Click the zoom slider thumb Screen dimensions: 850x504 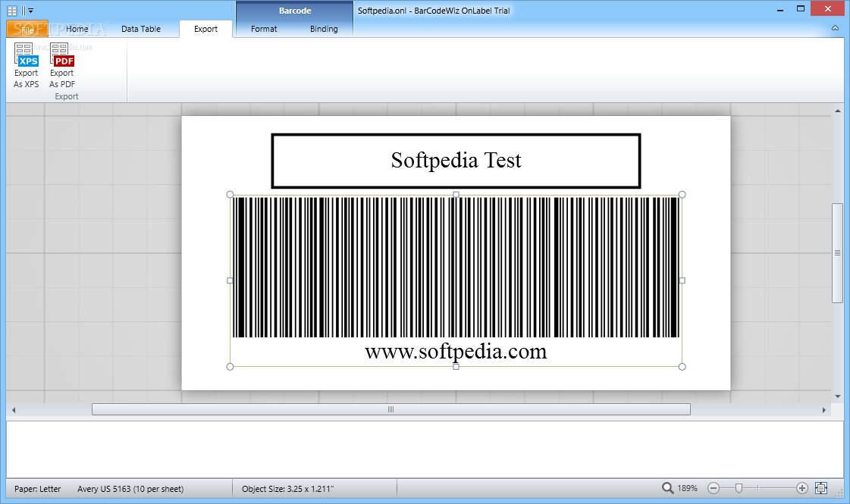(739, 488)
